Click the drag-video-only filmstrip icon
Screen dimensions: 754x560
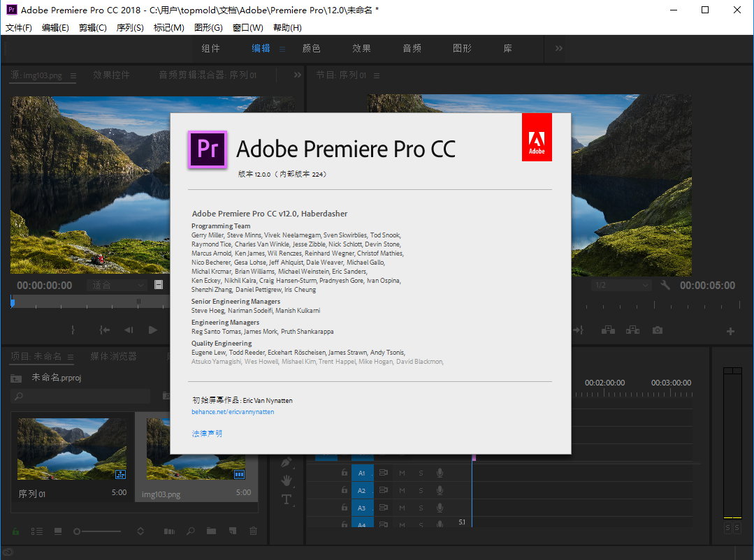(x=159, y=285)
